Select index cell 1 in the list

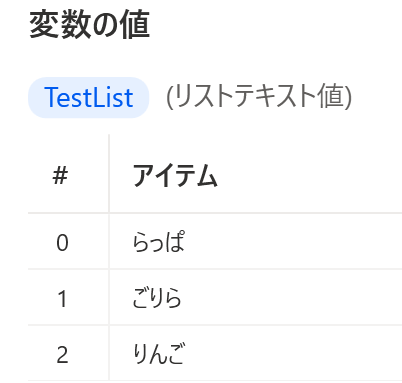62,298
